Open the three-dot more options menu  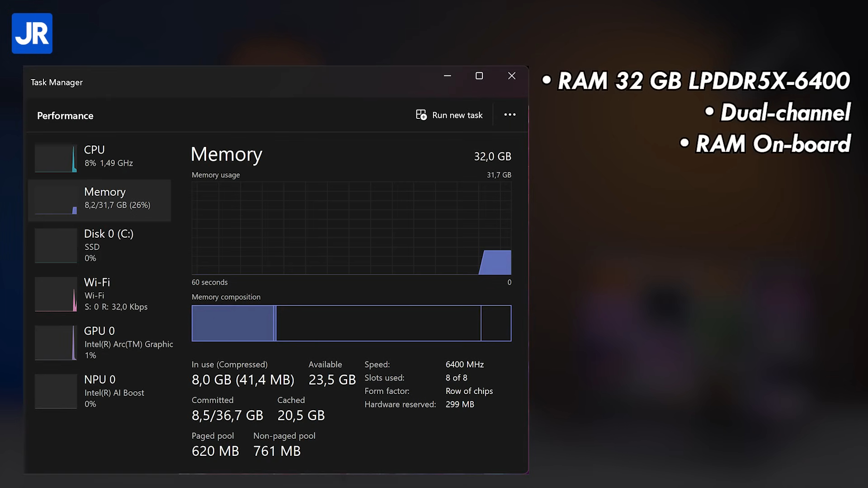[x=509, y=115]
